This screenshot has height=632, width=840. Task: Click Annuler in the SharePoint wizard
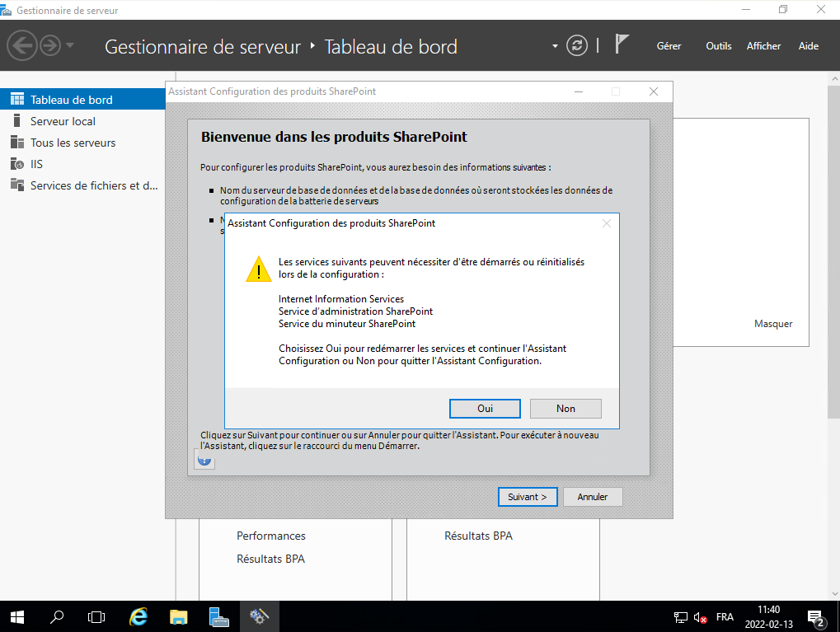pos(593,497)
